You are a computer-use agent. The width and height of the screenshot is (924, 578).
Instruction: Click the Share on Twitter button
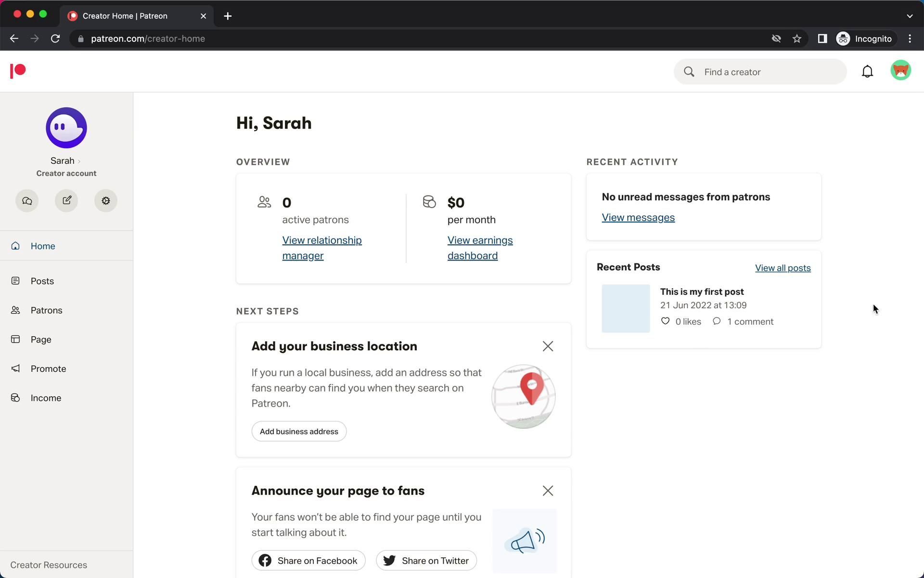click(426, 561)
